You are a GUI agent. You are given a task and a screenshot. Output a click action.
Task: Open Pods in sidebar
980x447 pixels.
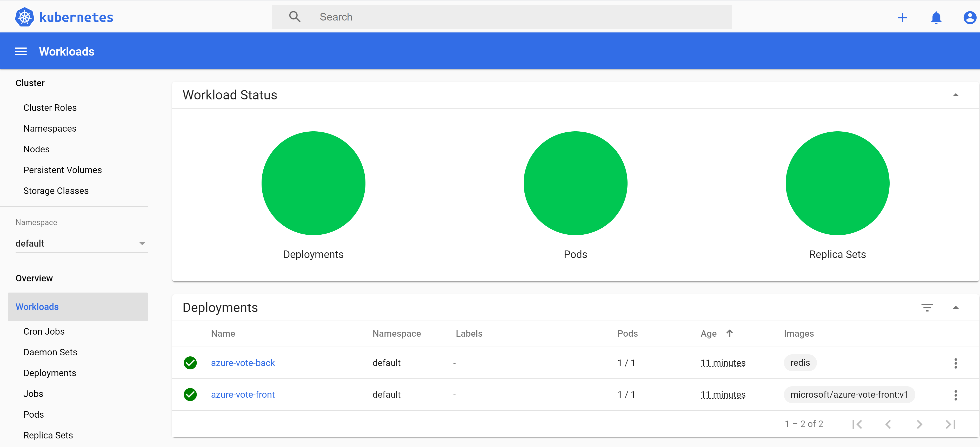pyautogui.click(x=34, y=414)
